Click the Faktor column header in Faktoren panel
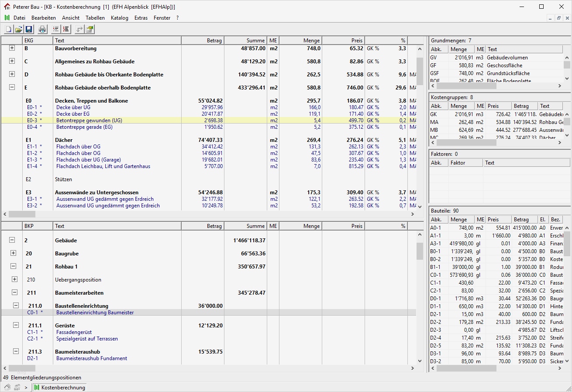 [x=465, y=163]
